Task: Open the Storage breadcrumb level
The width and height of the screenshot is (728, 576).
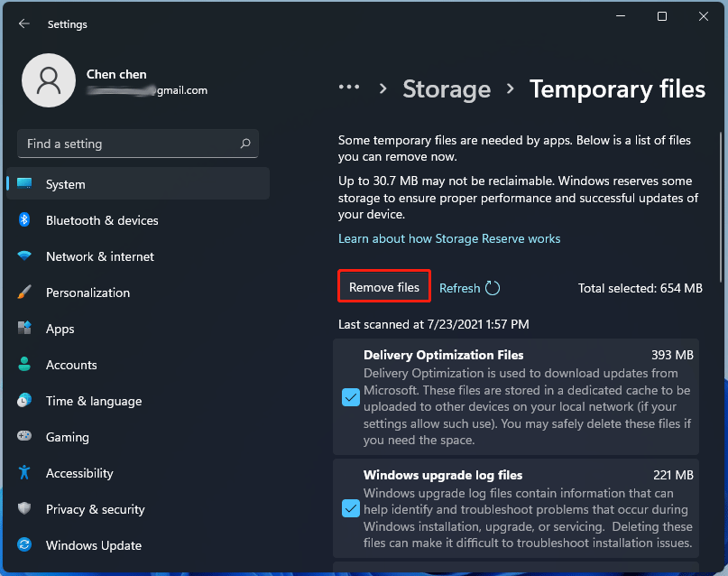Action: point(447,88)
